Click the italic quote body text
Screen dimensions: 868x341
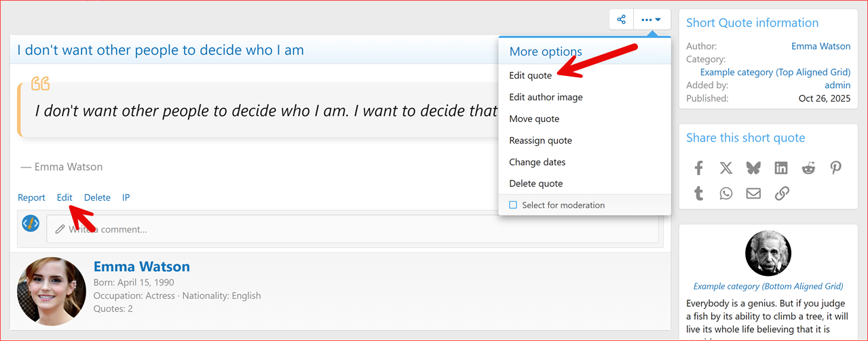click(x=266, y=110)
